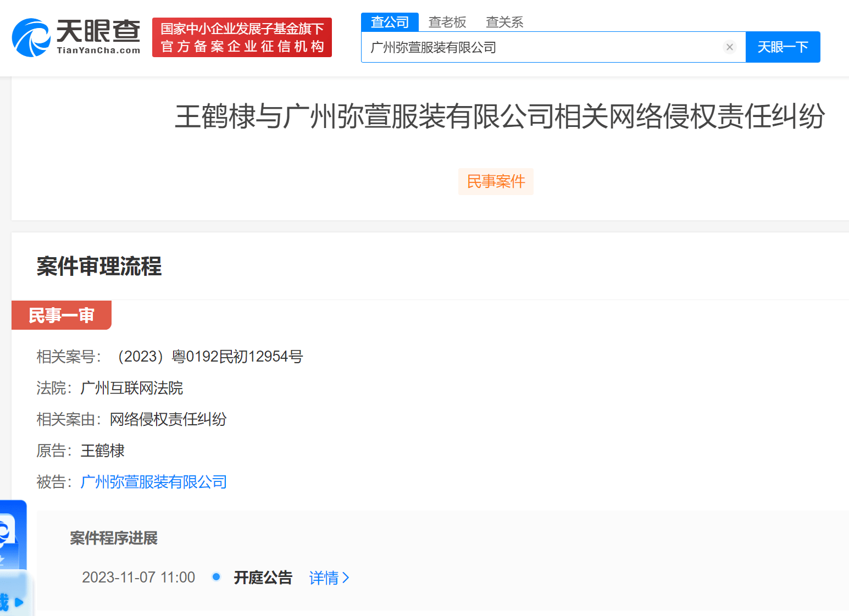Expand 详情 chevron arrow for hearing notice

pyautogui.click(x=346, y=578)
